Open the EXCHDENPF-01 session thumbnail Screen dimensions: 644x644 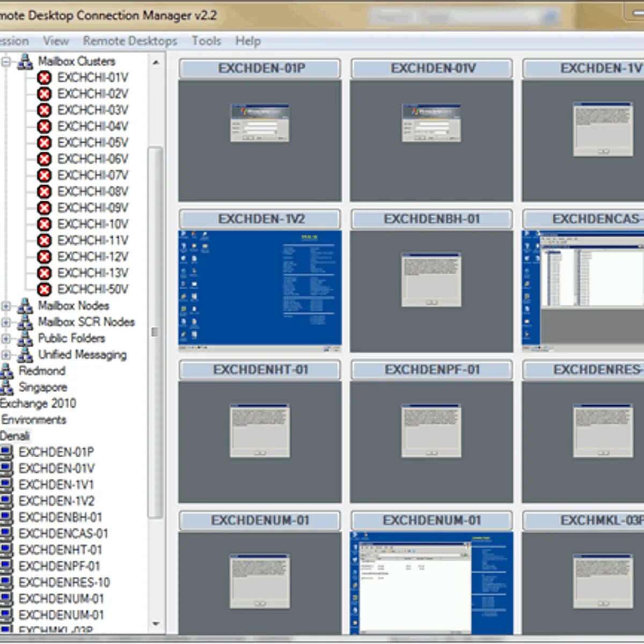tap(432, 442)
